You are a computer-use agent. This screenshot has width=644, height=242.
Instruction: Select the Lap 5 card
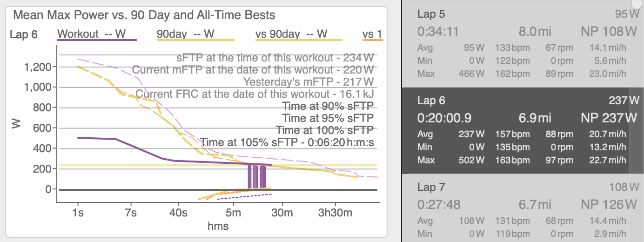(520, 44)
